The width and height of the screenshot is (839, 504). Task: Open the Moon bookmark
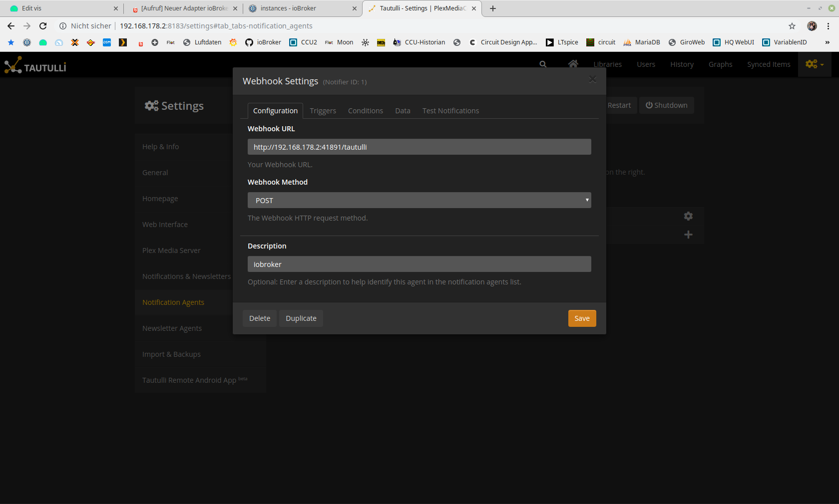tap(339, 42)
